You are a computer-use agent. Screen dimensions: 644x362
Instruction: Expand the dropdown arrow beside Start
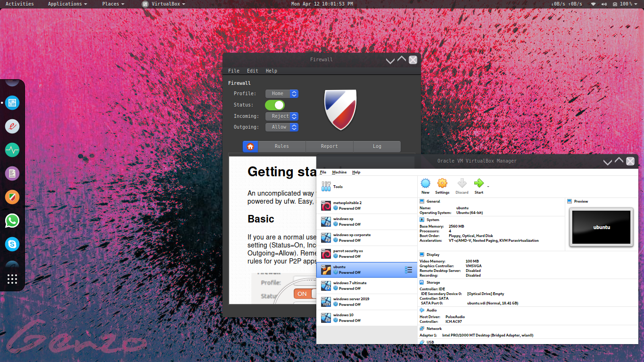tap(488, 187)
